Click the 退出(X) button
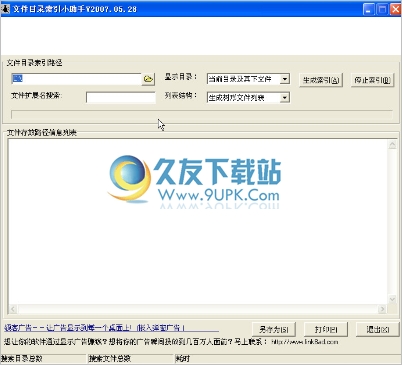The height and width of the screenshot is (365, 402). (378, 330)
